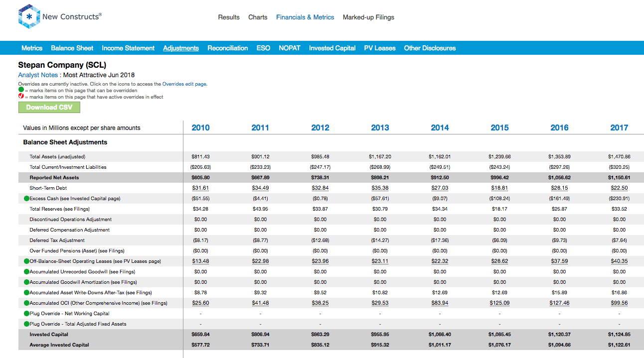Click 2015 Short-Term Debt value $18.81
Screen dimensions: 644x358
click(499, 188)
